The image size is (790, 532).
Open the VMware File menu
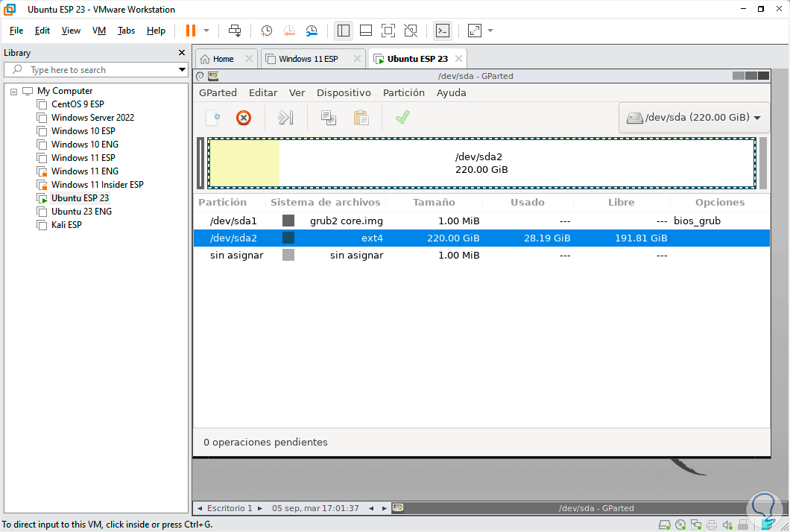(16, 31)
